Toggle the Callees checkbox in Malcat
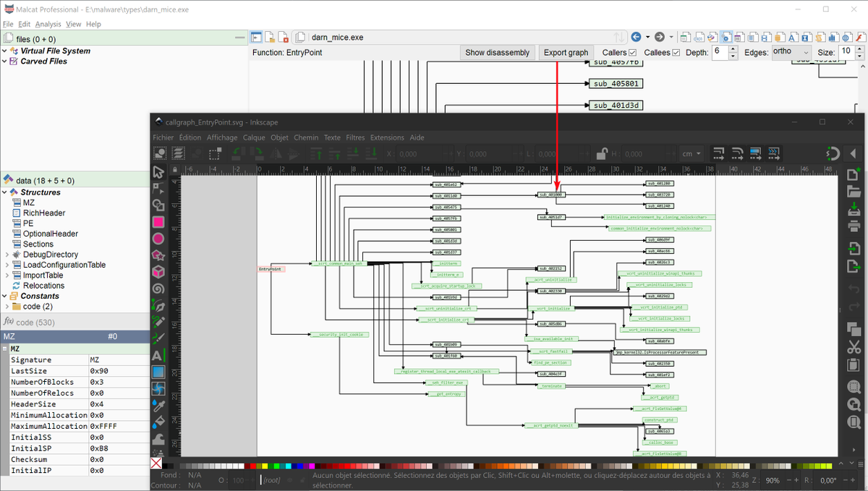The width and height of the screenshot is (868, 491). tap(676, 53)
